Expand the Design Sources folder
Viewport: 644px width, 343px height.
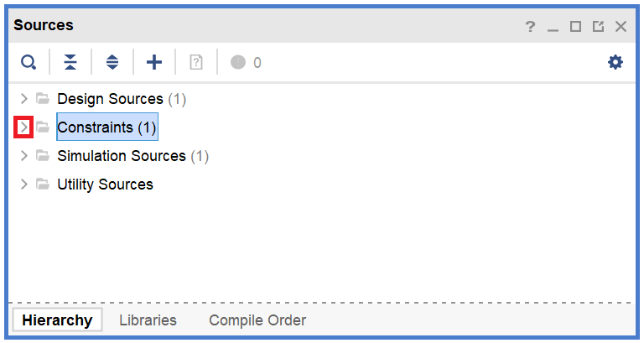pyautogui.click(x=24, y=99)
